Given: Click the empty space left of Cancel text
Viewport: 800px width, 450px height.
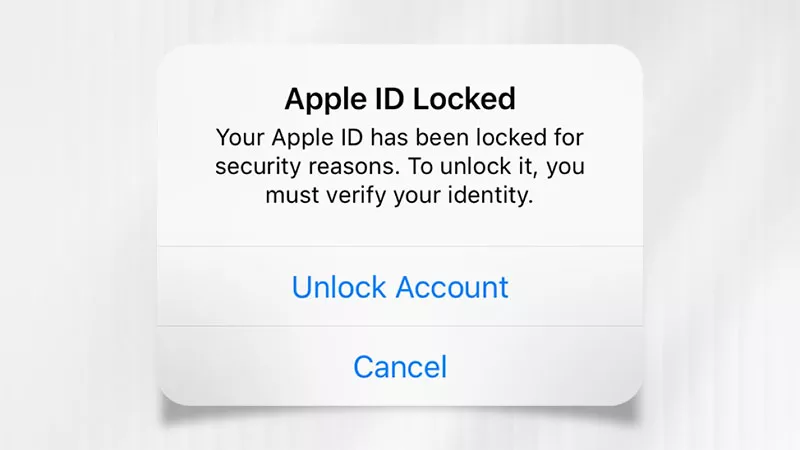Looking at the screenshot, I should tap(255, 366).
